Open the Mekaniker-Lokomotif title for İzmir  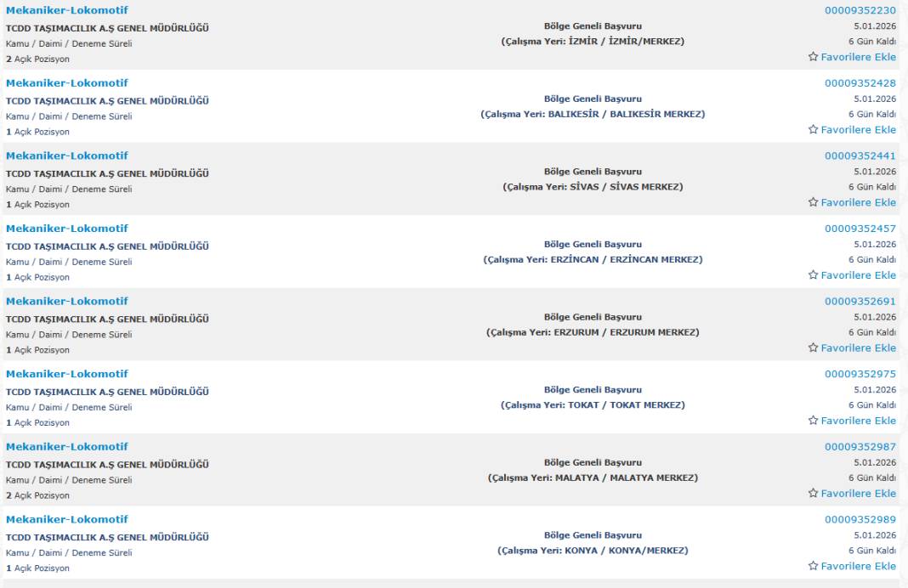(x=67, y=10)
